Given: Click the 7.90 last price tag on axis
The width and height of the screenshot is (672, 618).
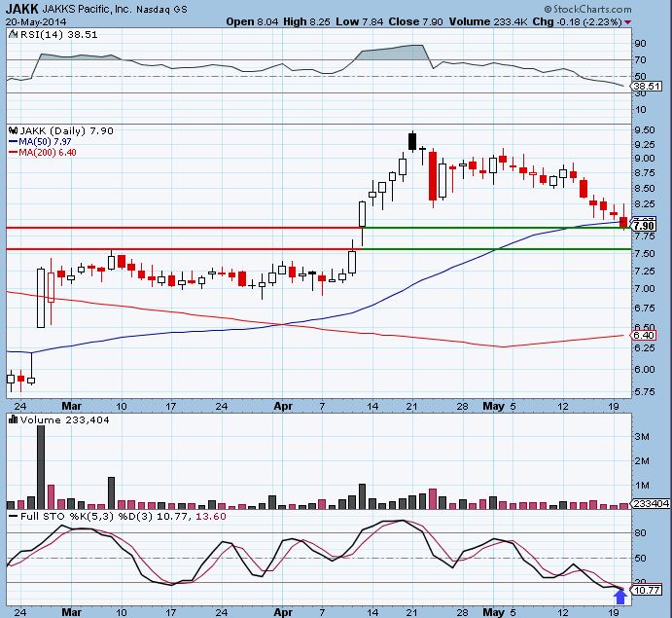Looking at the screenshot, I should (644, 226).
